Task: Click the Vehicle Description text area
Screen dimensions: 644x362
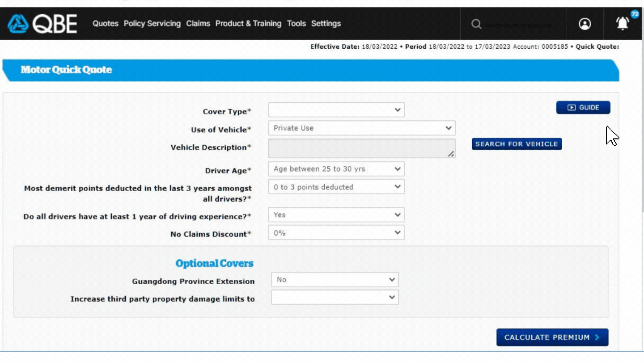Action: click(x=362, y=148)
